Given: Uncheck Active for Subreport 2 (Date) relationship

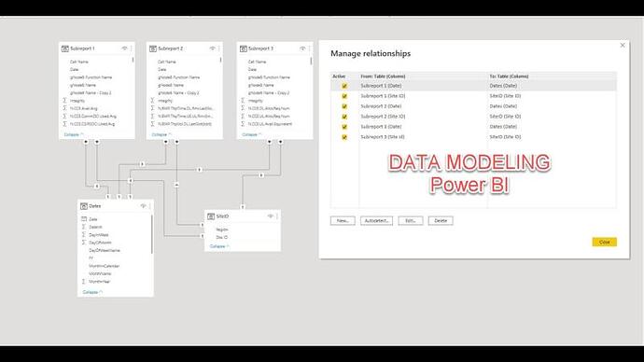Looking at the screenshot, I should pos(344,106).
